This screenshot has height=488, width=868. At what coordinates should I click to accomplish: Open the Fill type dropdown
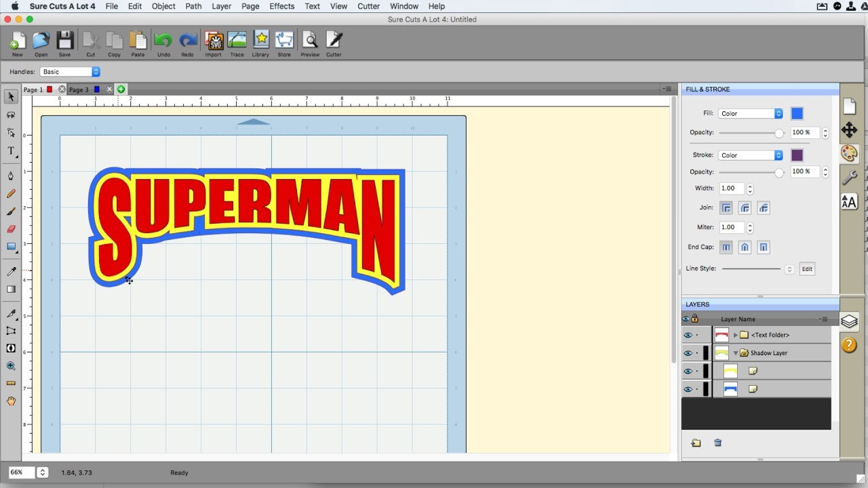click(751, 113)
